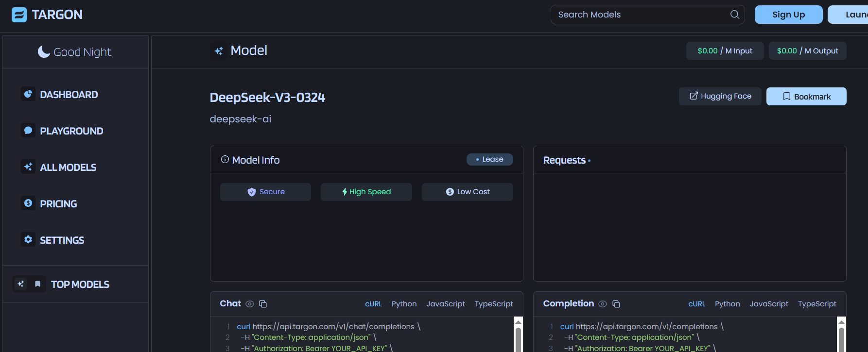Click the chat/completions curl URL line
The height and width of the screenshot is (352, 868).
[329, 327]
